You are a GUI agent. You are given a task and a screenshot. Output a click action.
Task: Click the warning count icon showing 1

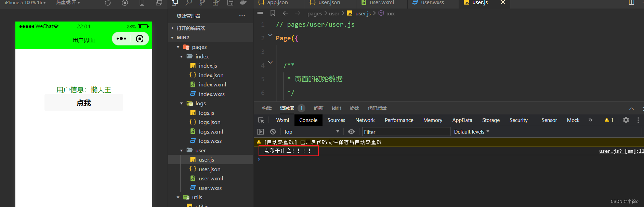tap(609, 120)
